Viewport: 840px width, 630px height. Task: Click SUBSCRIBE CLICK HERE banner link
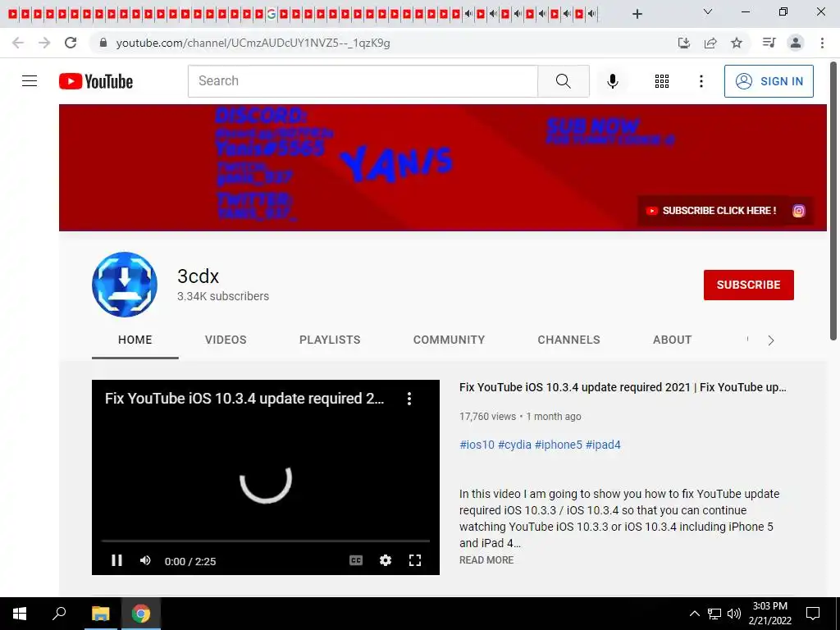711,211
